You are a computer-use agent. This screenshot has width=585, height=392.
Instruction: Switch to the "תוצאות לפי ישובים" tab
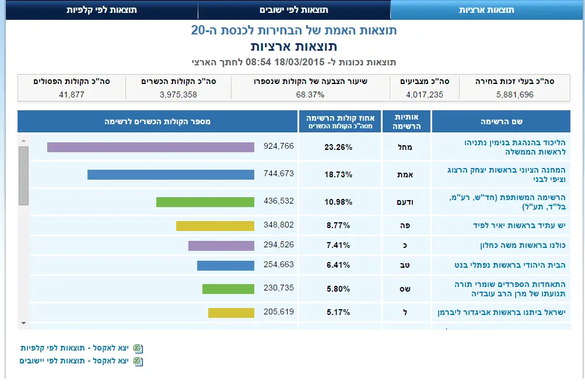pos(294,9)
